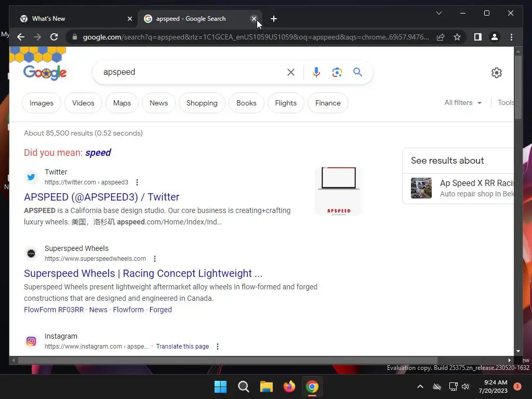
Task: Open the Windows Start menu
Action: (x=220, y=387)
